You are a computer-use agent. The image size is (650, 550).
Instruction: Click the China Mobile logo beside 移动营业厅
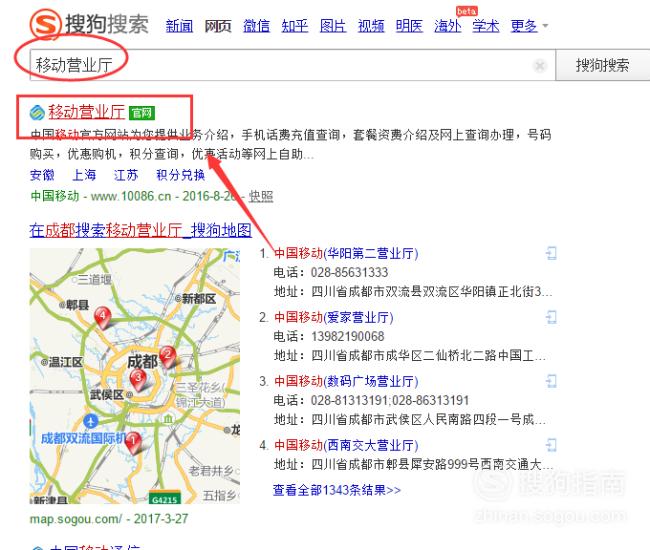[x=37, y=112]
